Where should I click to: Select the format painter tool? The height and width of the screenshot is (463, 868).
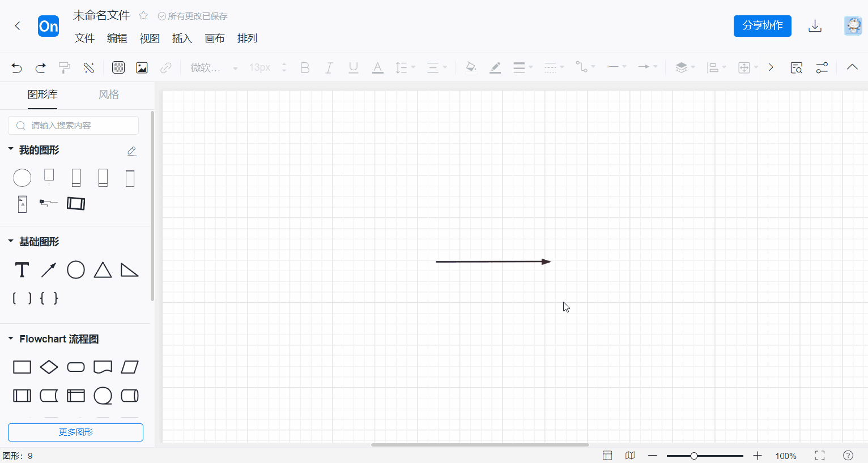tap(65, 68)
